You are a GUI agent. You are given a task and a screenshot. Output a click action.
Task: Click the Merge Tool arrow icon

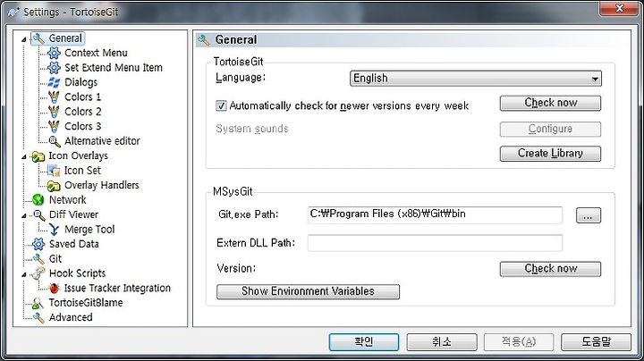(x=54, y=230)
